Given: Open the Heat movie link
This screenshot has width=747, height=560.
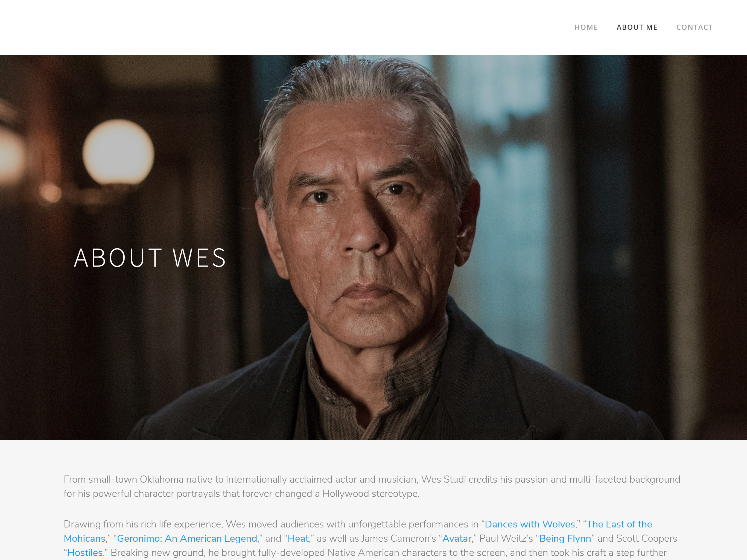Looking at the screenshot, I should 298,538.
